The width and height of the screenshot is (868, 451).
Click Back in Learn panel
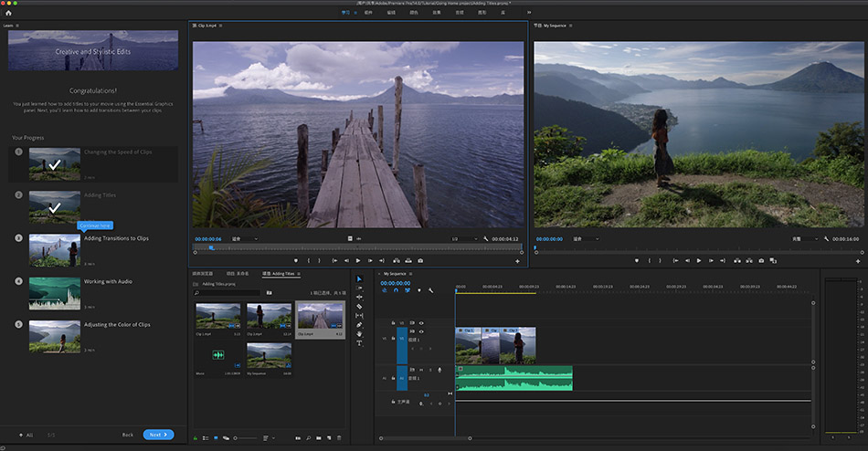(x=127, y=435)
